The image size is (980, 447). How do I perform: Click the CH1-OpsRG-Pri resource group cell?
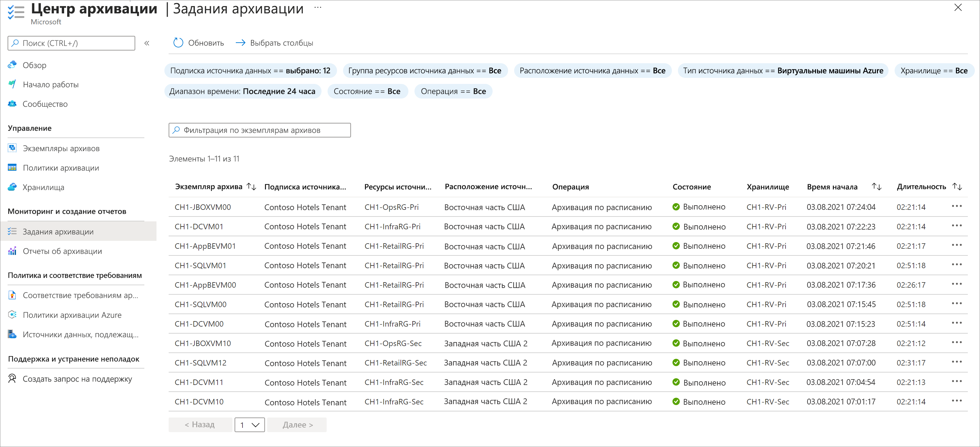[391, 207]
